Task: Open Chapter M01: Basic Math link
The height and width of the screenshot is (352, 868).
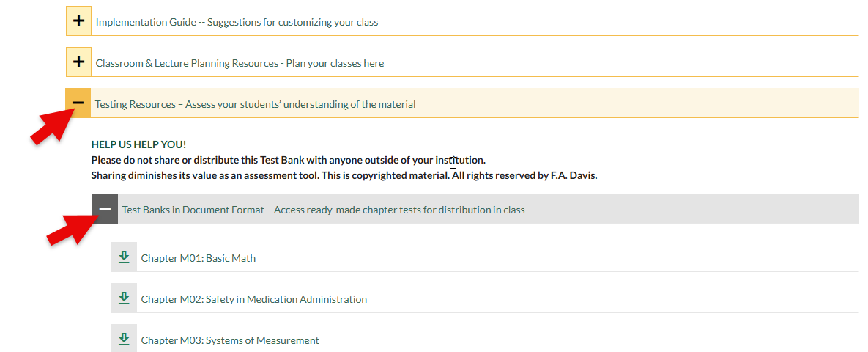Action: [198, 258]
